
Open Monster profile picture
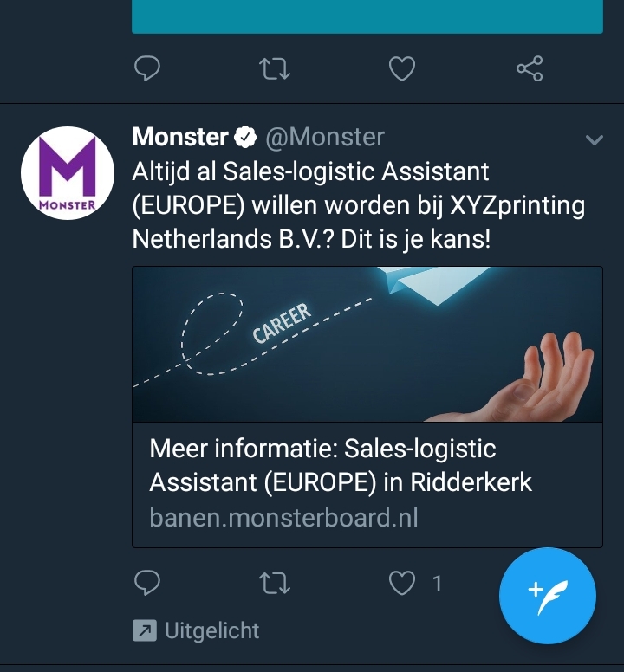pos(68,172)
